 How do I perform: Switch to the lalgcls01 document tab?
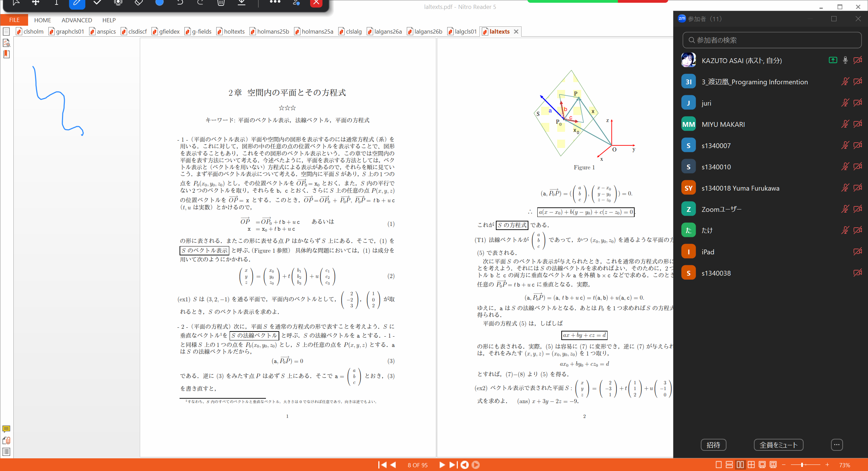(x=463, y=32)
